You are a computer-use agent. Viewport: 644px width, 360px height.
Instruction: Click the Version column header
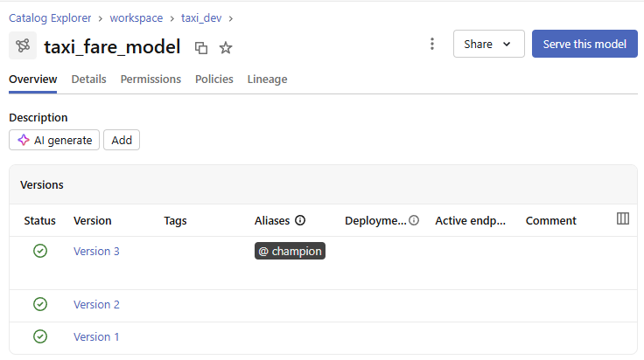point(93,220)
